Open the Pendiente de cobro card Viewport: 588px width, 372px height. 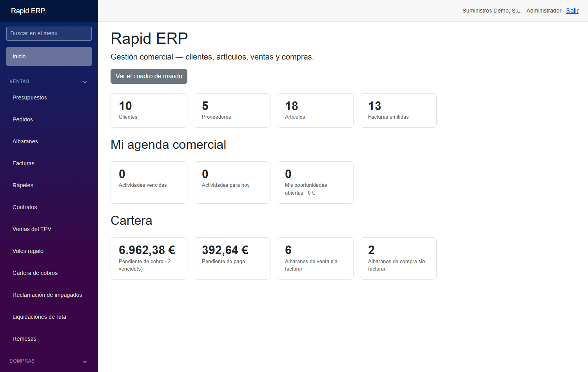point(149,258)
